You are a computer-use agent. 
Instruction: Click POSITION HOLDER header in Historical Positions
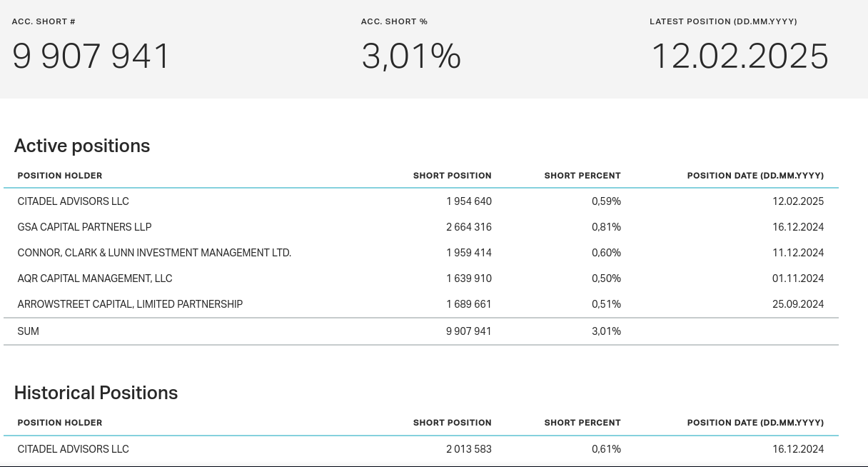60,423
